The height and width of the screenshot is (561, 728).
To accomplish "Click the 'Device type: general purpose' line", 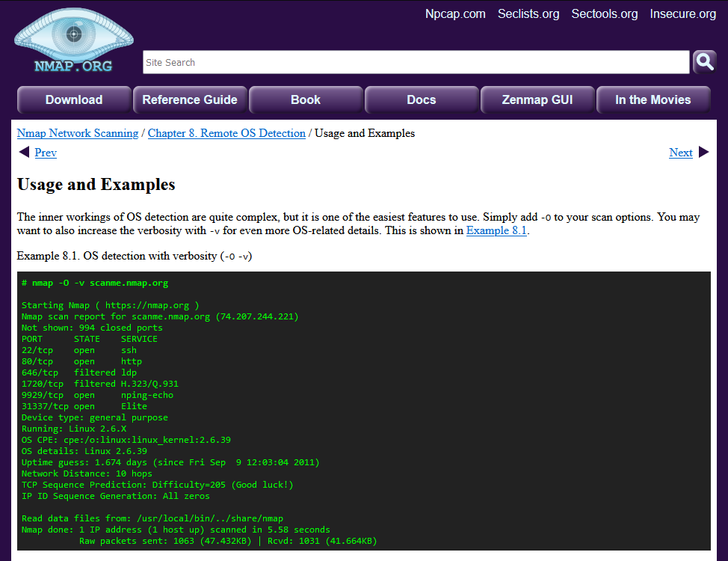I will pyautogui.click(x=95, y=417).
